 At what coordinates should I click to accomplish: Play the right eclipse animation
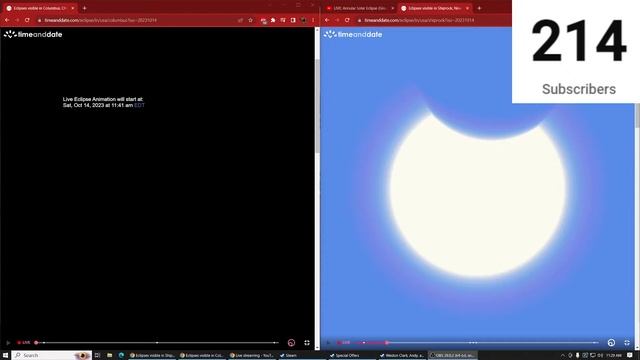[x=328, y=343]
